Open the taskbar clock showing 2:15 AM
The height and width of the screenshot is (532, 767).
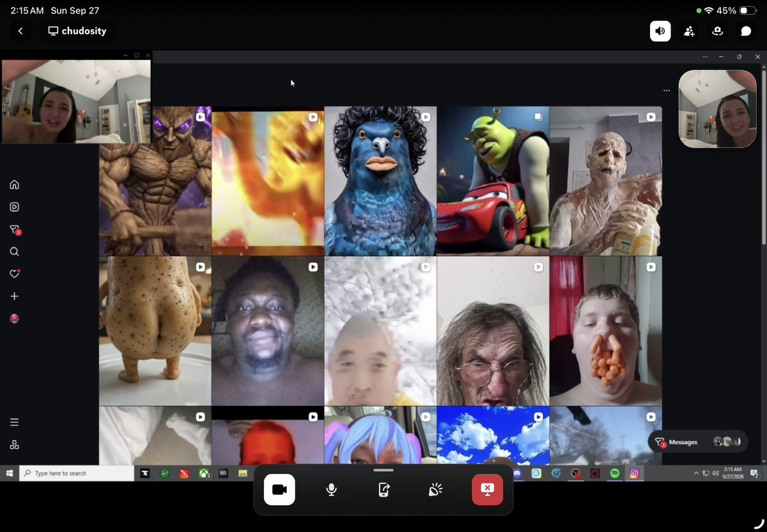click(732, 473)
